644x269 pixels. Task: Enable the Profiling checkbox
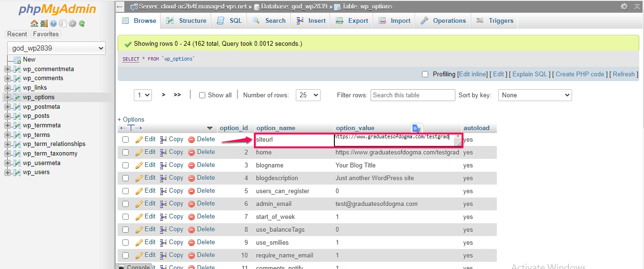click(425, 74)
